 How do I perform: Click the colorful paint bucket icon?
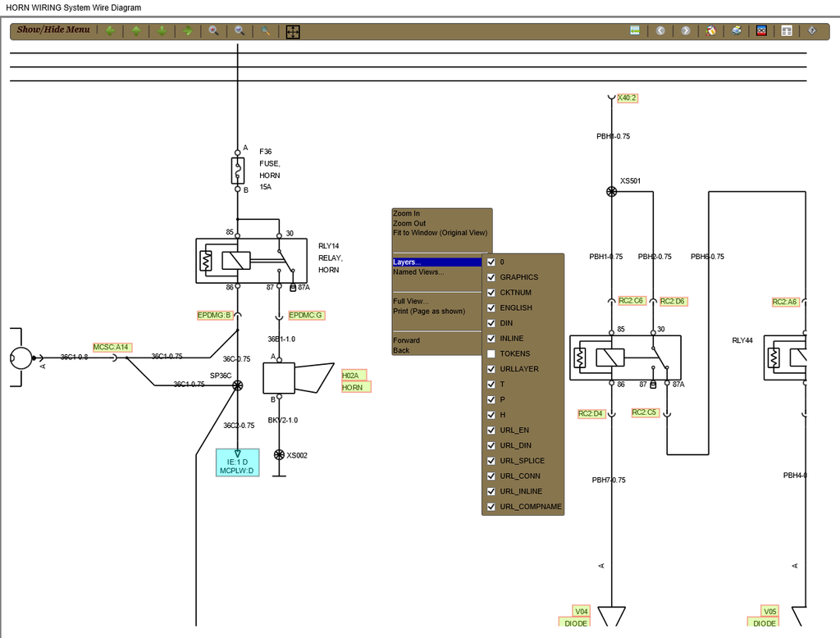[711, 30]
